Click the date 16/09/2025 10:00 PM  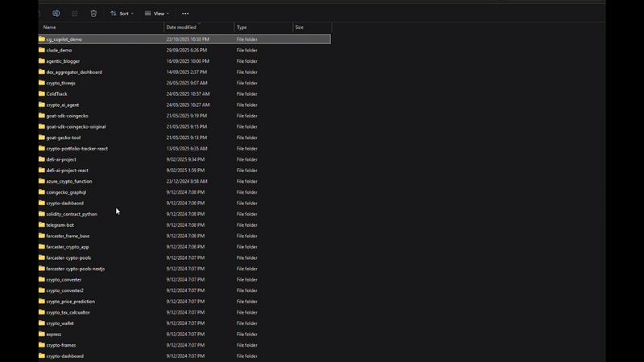pyautogui.click(x=188, y=61)
